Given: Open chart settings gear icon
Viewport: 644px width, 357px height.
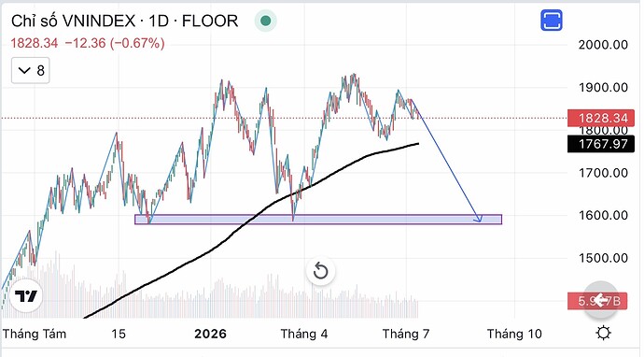Looking at the screenshot, I should point(603,333).
